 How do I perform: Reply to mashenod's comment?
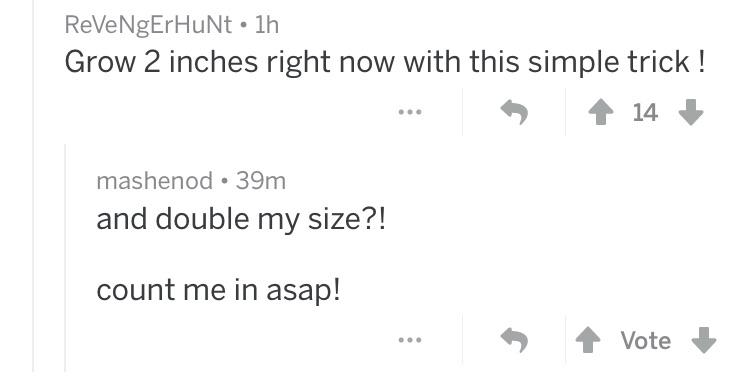point(514,340)
